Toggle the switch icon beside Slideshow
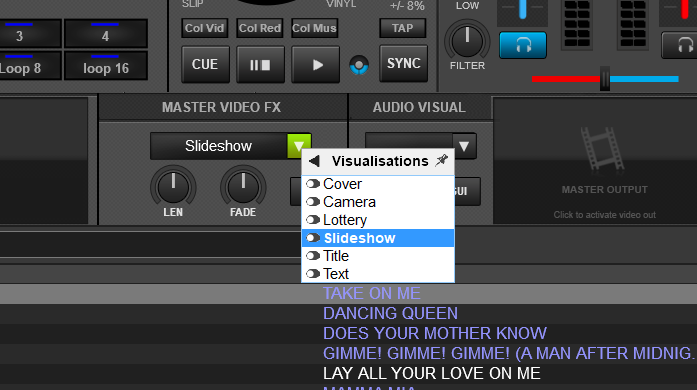697x390 pixels. pos(313,238)
